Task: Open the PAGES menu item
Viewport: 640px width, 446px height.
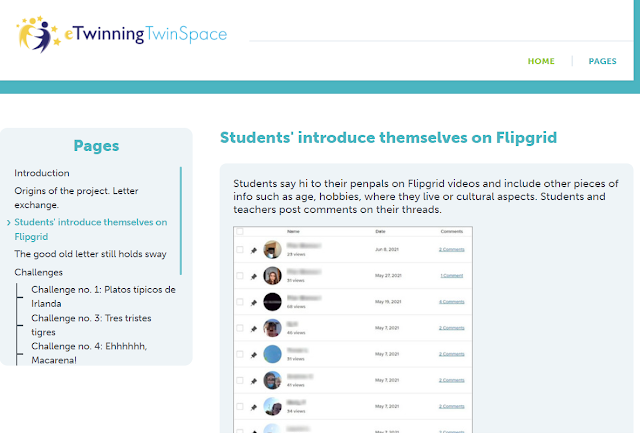Action: tap(602, 61)
